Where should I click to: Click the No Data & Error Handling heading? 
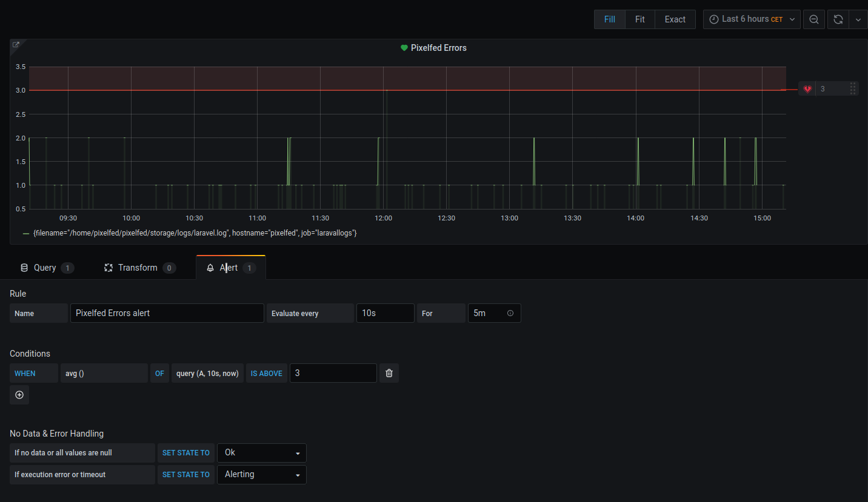[57, 434]
